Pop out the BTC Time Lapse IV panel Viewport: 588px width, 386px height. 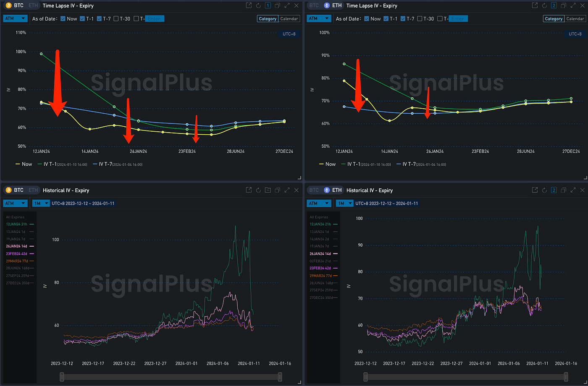click(x=249, y=5)
